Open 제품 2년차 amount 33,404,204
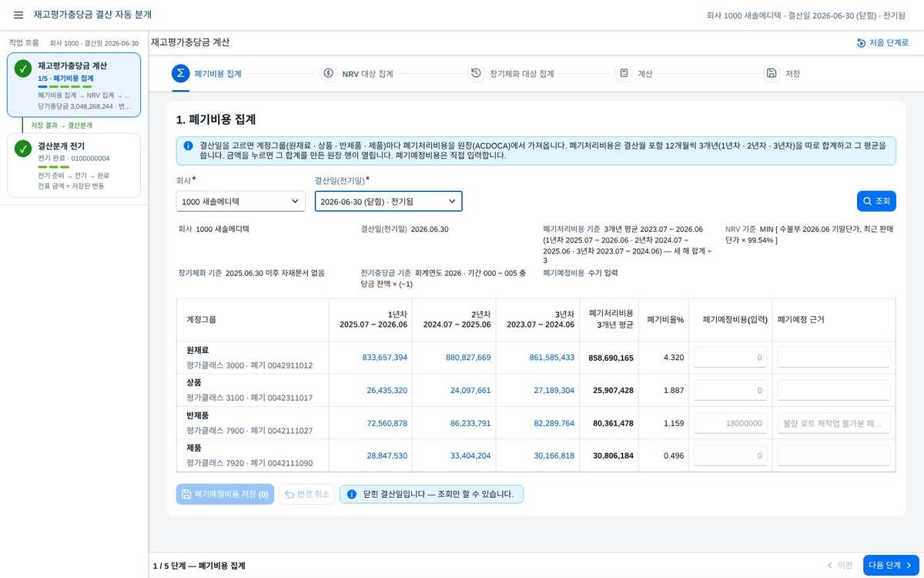The height and width of the screenshot is (578, 924). [x=470, y=455]
